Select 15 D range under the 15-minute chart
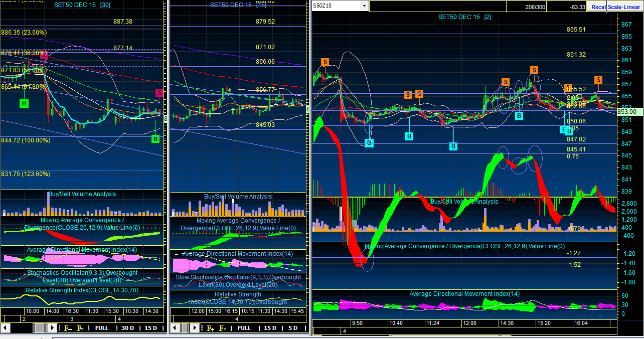 click(270, 328)
